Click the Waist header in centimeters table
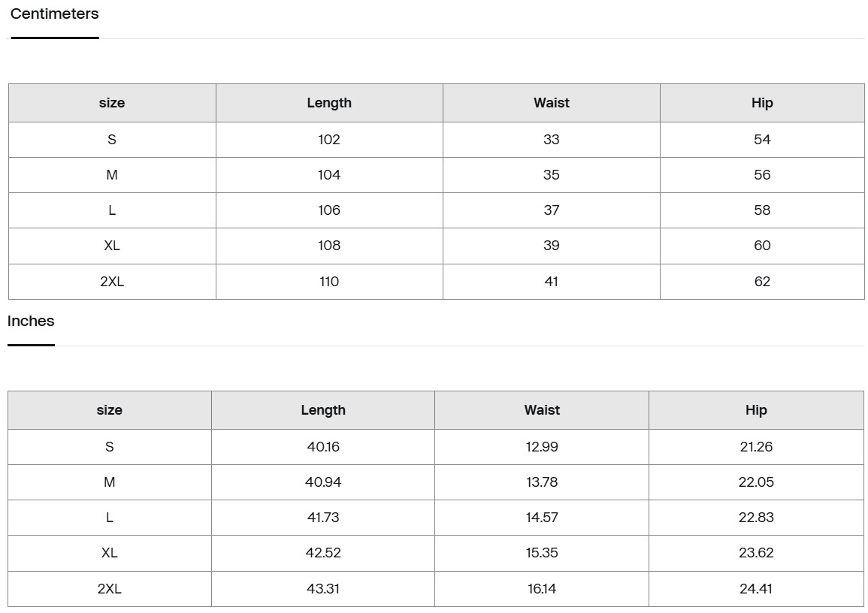This screenshot has width=868, height=613. coord(552,103)
